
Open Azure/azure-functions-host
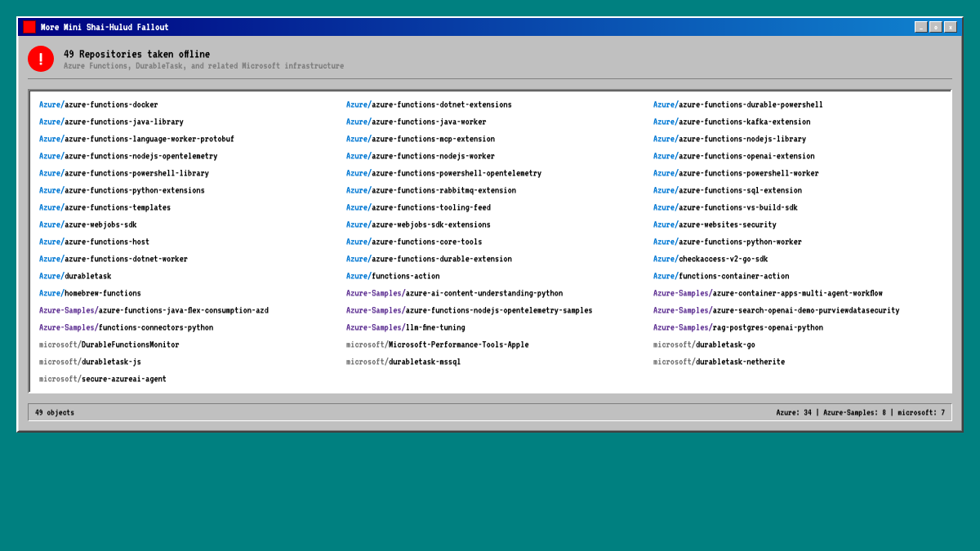(94, 242)
